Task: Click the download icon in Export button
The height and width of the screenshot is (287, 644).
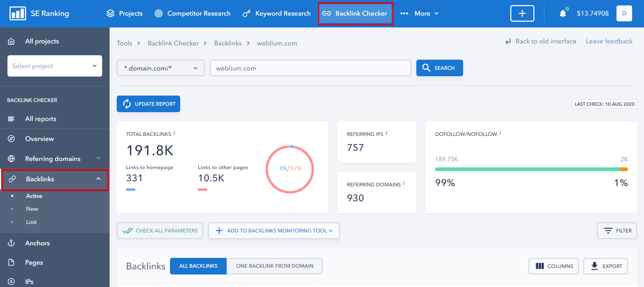Action: pyautogui.click(x=594, y=266)
